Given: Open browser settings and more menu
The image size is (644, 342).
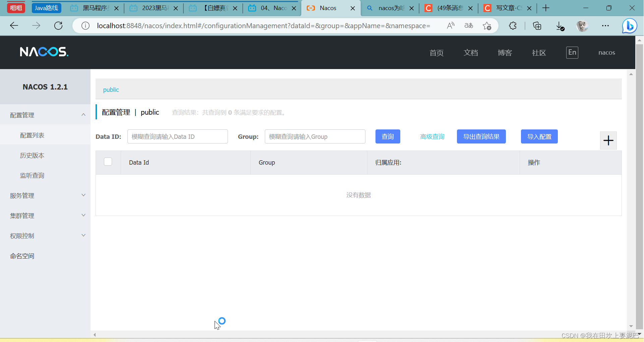Looking at the screenshot, I should click(x=605, y=25).
